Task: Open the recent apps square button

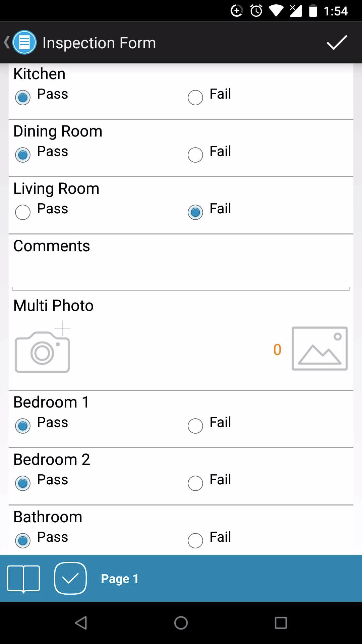Action: (x=281, y=623)
